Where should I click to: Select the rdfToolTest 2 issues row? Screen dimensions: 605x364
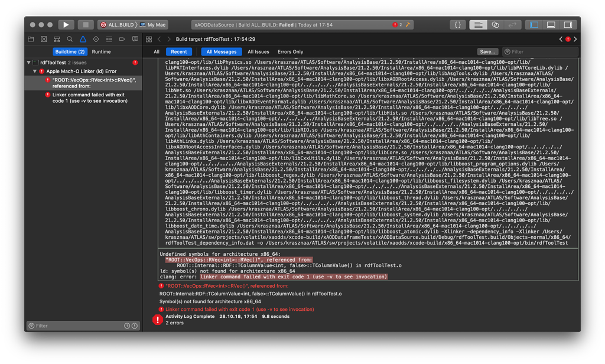pyautogui.click(x=83, y=63)
